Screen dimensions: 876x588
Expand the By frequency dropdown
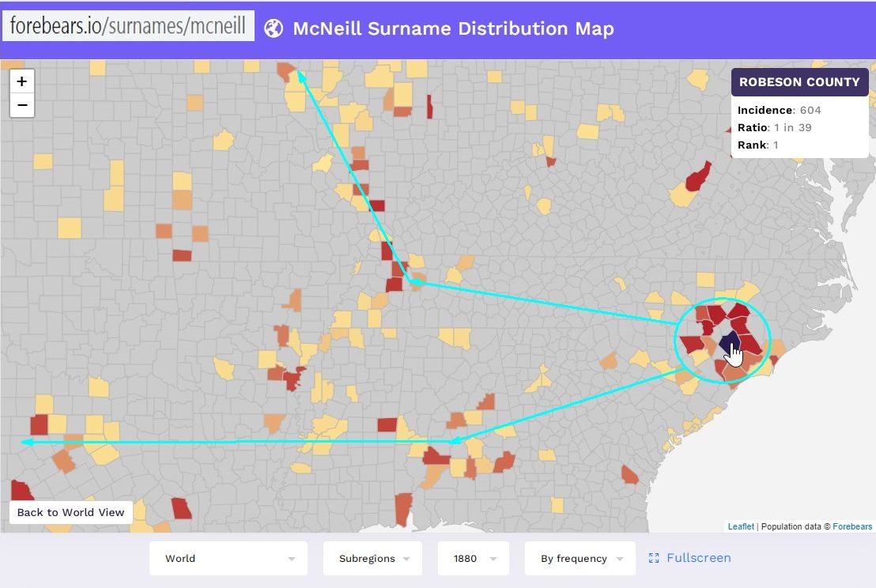[x=580, y=559]
